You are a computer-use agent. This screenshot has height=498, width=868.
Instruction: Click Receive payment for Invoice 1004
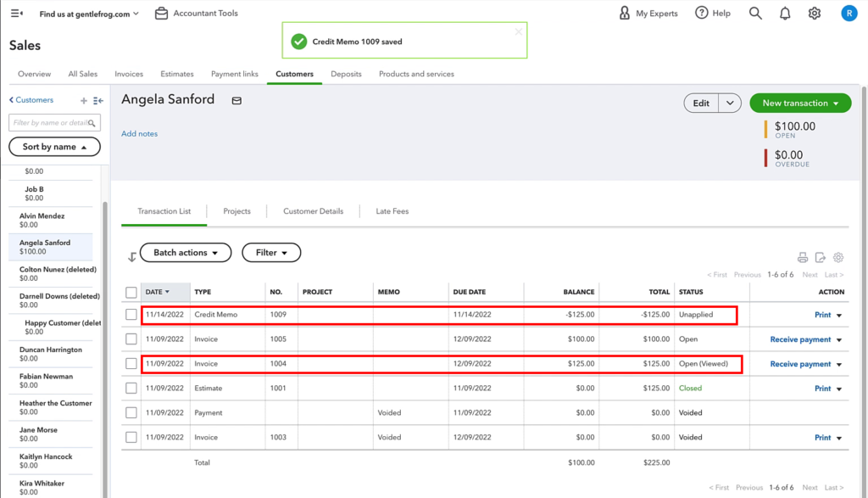click(x=802, y=363)
